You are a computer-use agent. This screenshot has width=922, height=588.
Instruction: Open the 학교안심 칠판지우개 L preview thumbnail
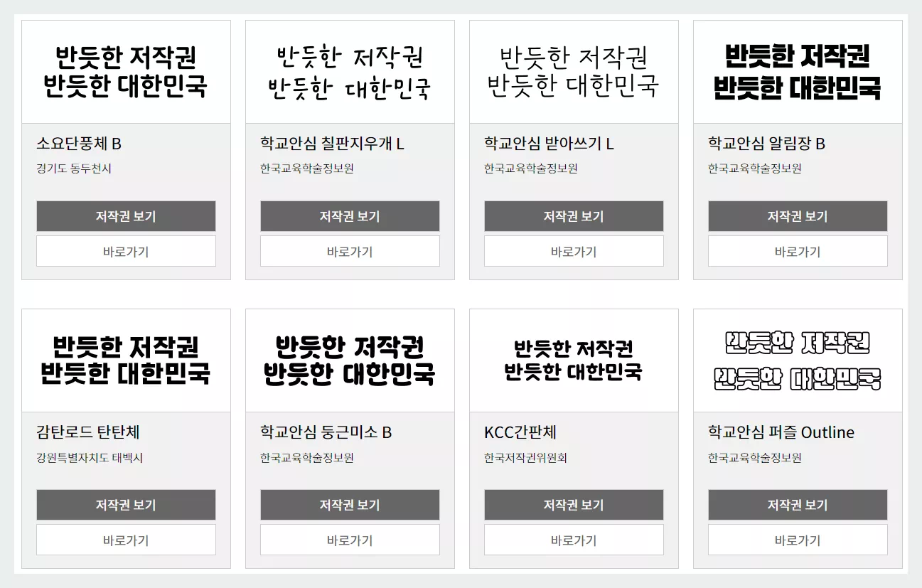350,71
